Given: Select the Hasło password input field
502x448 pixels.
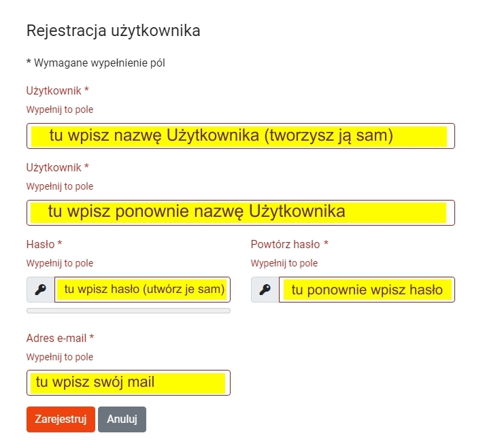Looking at the screenshot, I should click(142, 290).
